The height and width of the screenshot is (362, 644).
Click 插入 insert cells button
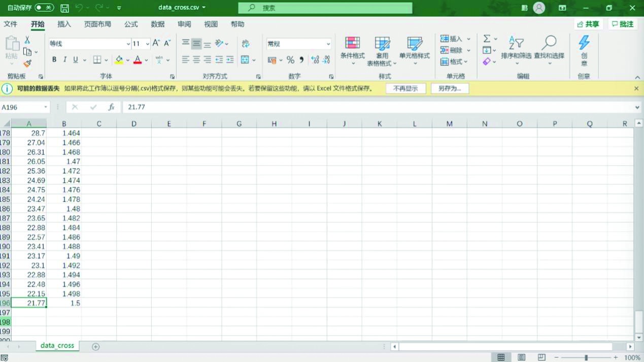click(451, 39)
